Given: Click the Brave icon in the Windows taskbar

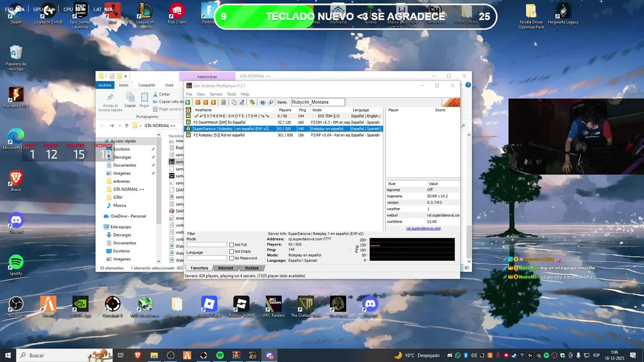Looking at the screenshot, I should click(138, 355).
